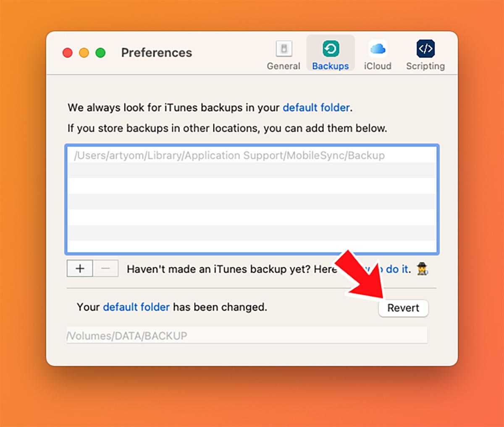Click the /Volumes/DATA/BACKUP path field
The image size is (504, 427).
pos(247,335)
